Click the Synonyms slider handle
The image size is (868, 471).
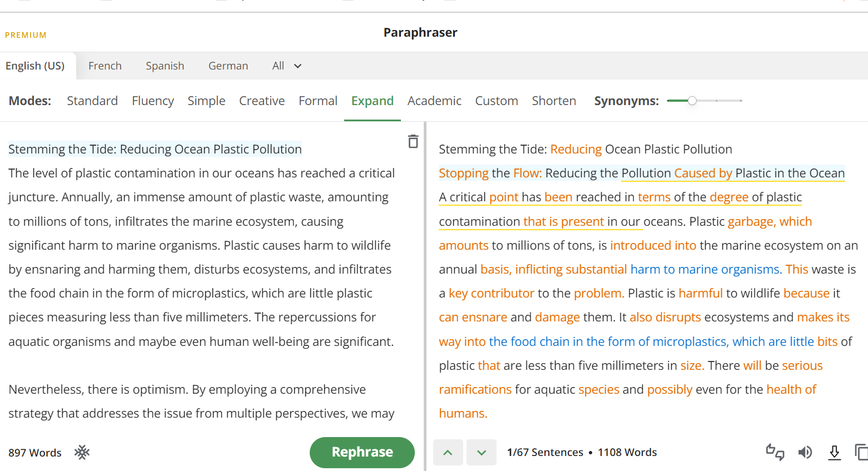tap(692, 101)
